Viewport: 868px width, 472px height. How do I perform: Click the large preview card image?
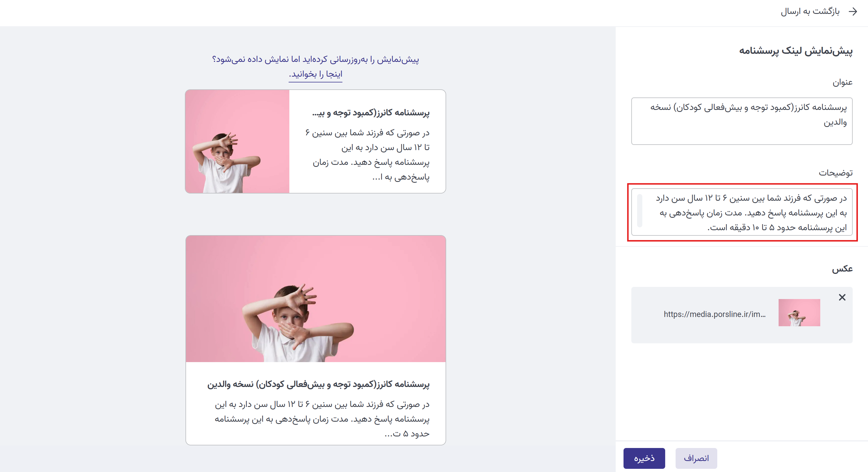click(315, 299)
